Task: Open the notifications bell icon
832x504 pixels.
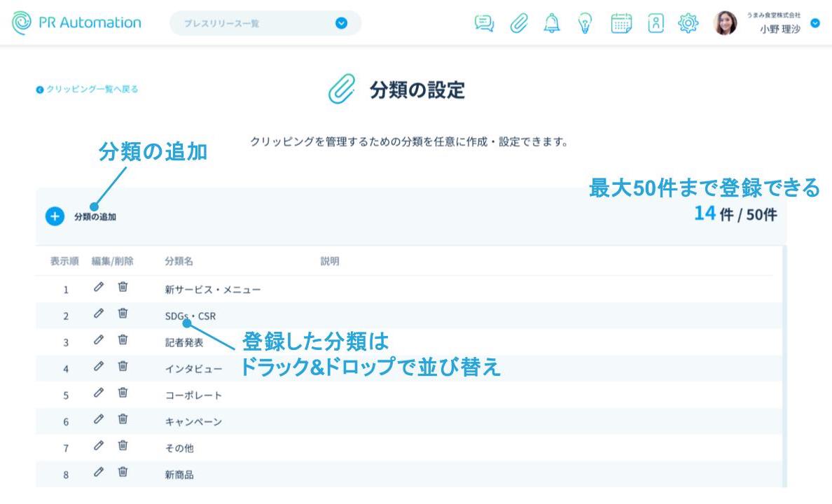Action: (x=552, y=23)
